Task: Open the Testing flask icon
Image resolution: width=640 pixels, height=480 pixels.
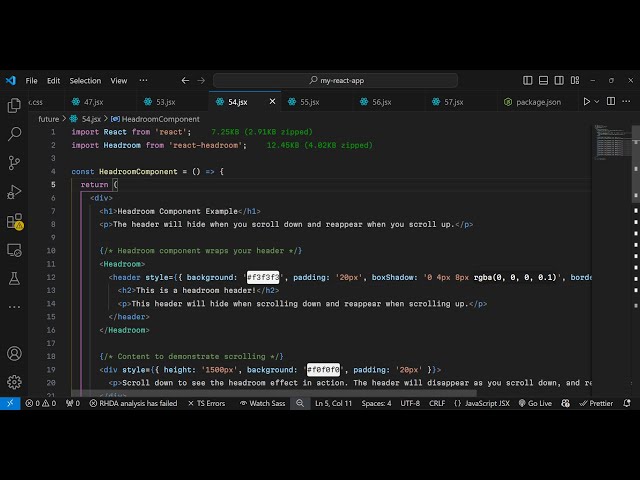Action: tap(14, 279)
